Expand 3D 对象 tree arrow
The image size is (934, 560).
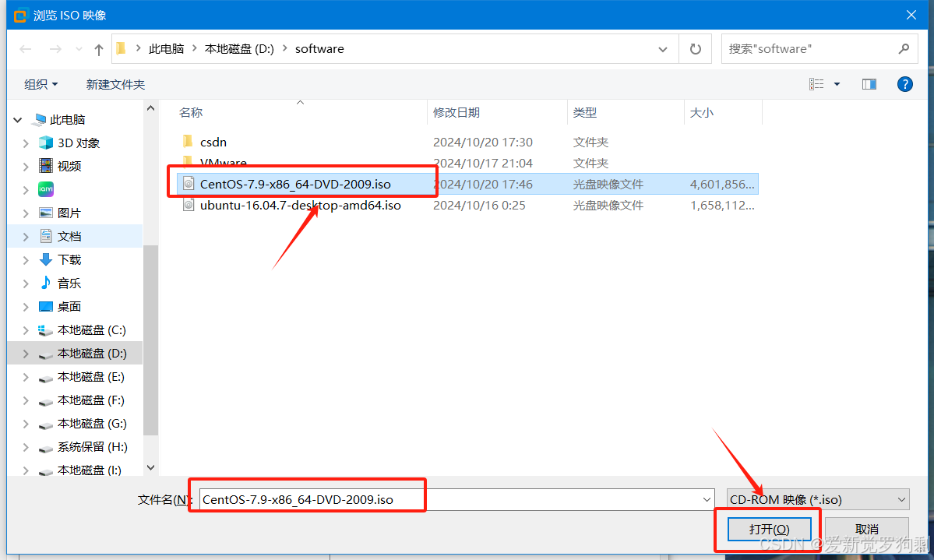tap(26, 143)
